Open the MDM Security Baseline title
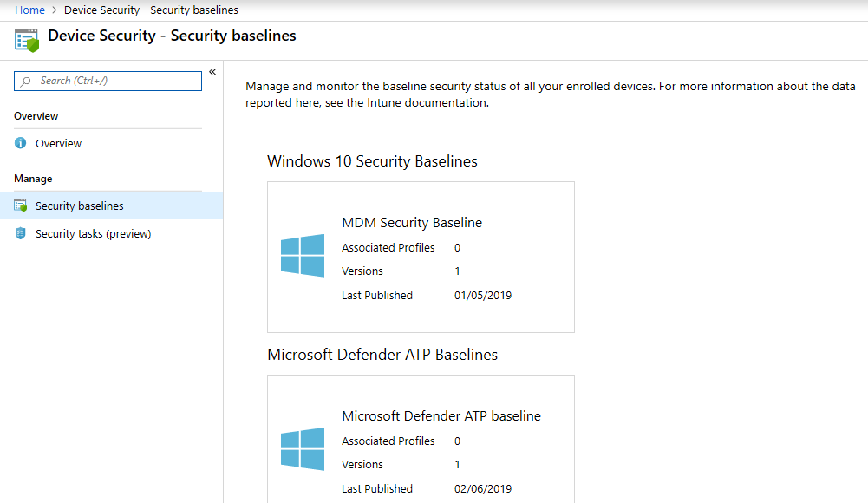868x503 pixels. coord(412,223)
